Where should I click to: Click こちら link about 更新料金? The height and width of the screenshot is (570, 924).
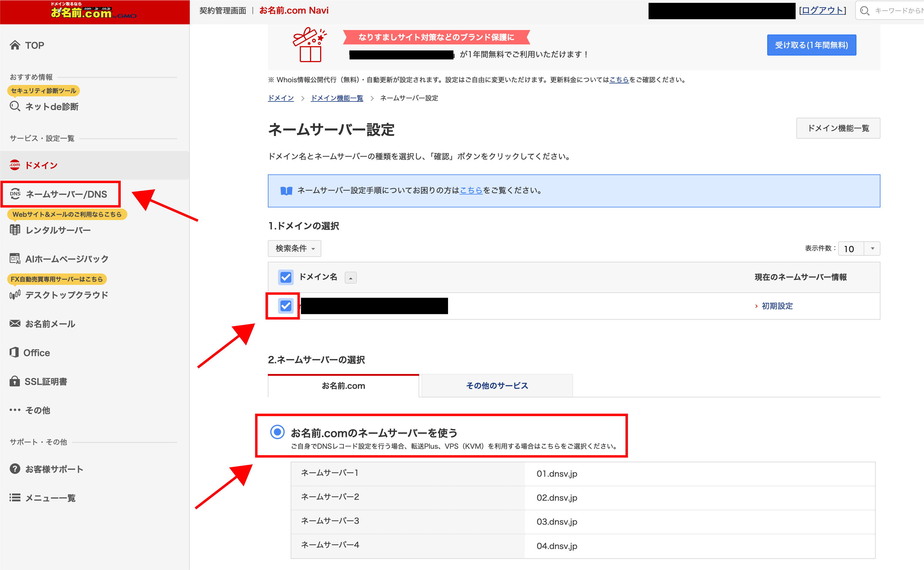click(x=619, y=80)
